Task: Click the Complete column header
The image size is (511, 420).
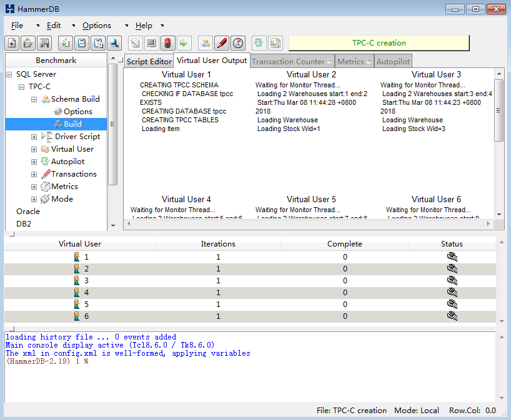Action: tap(344, 244)
